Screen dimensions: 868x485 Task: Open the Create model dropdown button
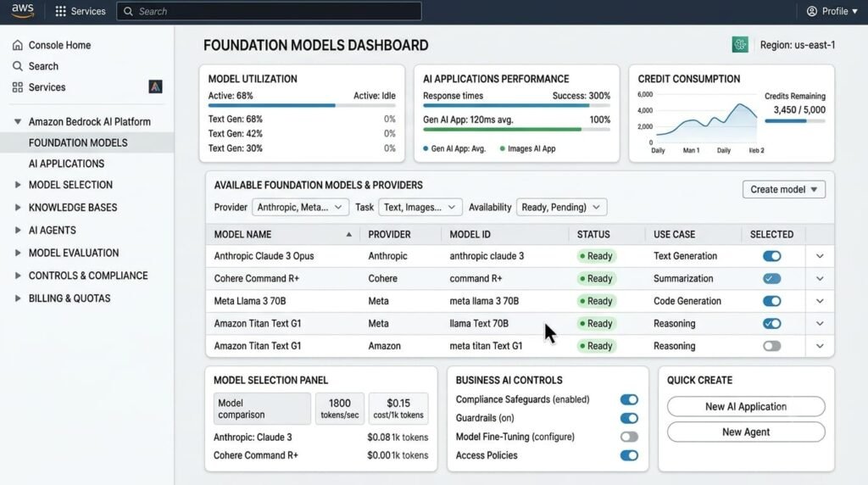(784, 189)
